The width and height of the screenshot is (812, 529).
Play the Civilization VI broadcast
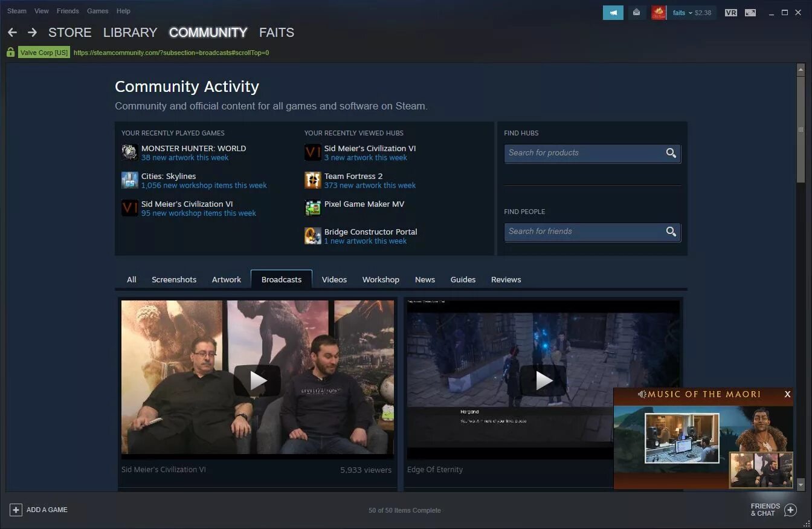pyautogui.click(x=257, y=380)
